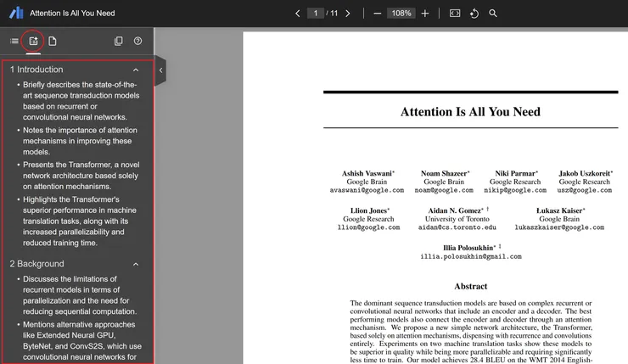Screen dimensions: 628x364
Task: Click email llion@google.com
Action: (x=368, y=227)
